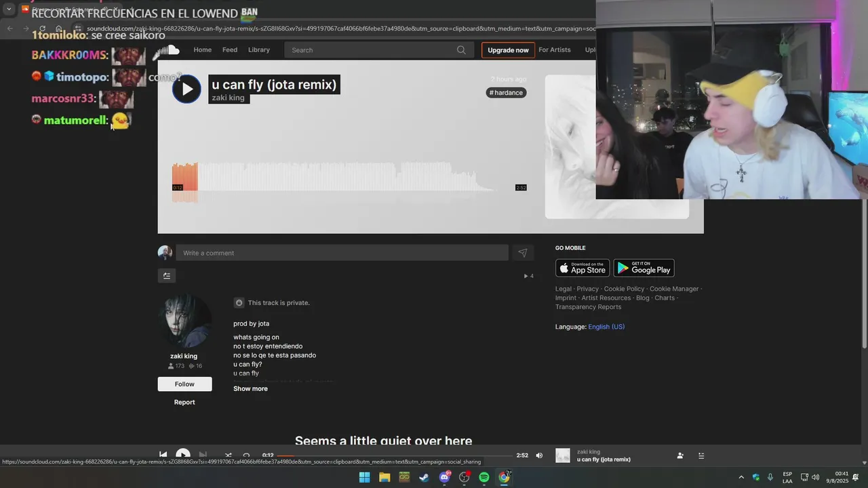This screenshot has height=488, width=868.
Task: Open the Charts footer link
Action: [x=665, y=298]
